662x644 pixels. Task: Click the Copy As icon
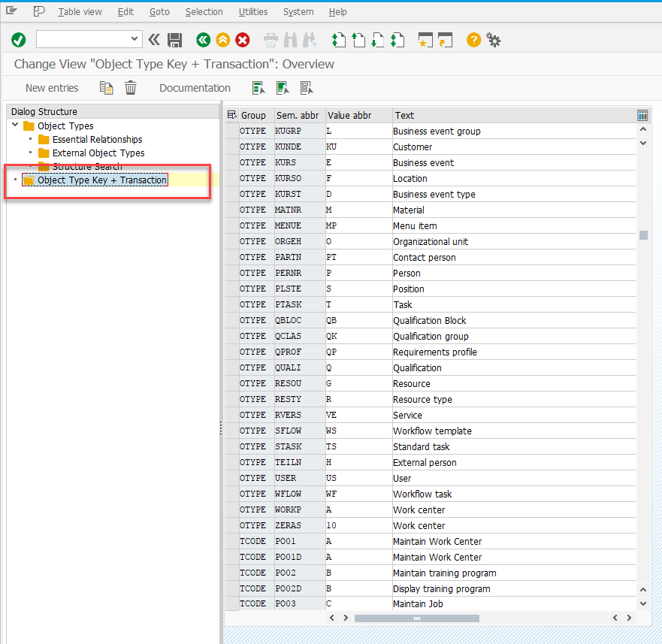[x=107, y=88]
